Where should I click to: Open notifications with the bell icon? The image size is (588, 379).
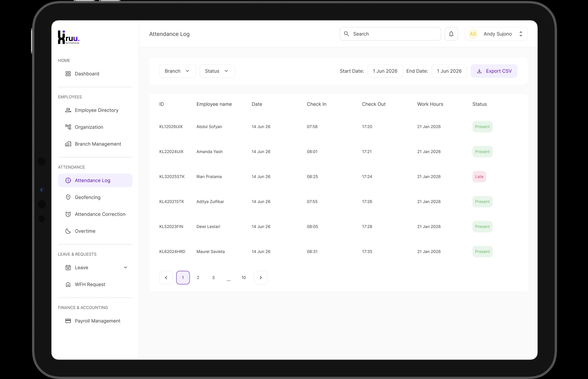[x=451, y=34]
